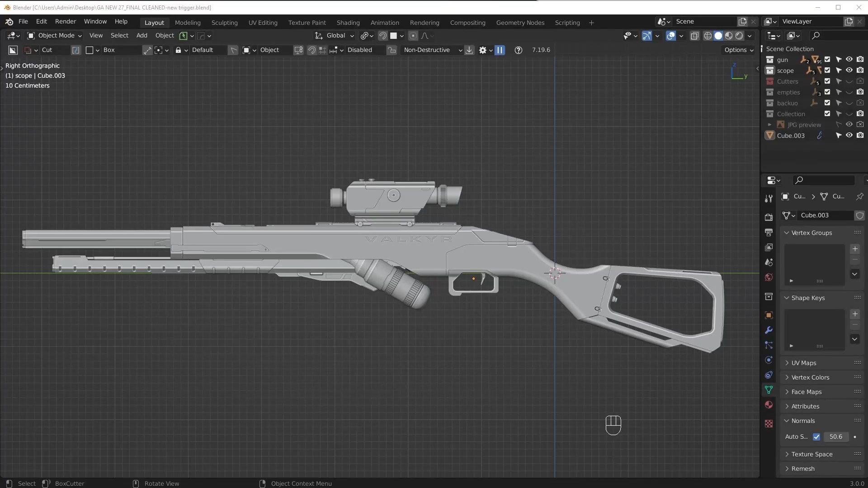
Task: Open the Render properties camera tab
Action: click(x=769, y=217)
